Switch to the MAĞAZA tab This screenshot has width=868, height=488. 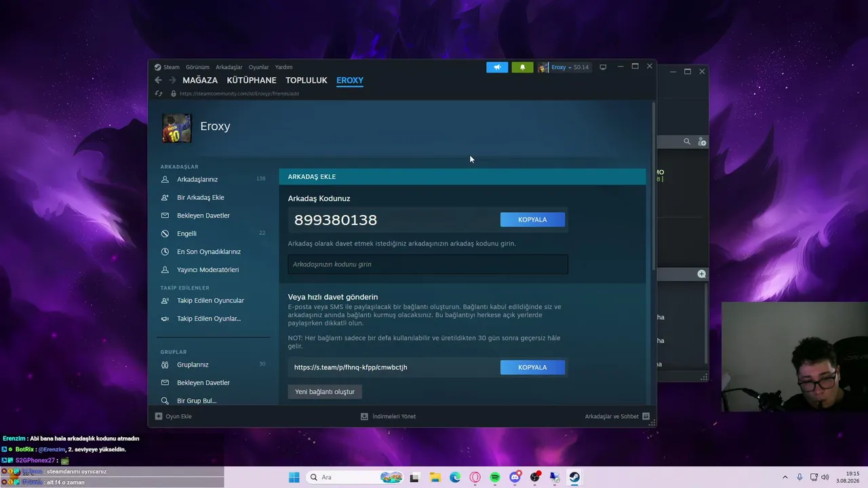[x=200, y=80]
